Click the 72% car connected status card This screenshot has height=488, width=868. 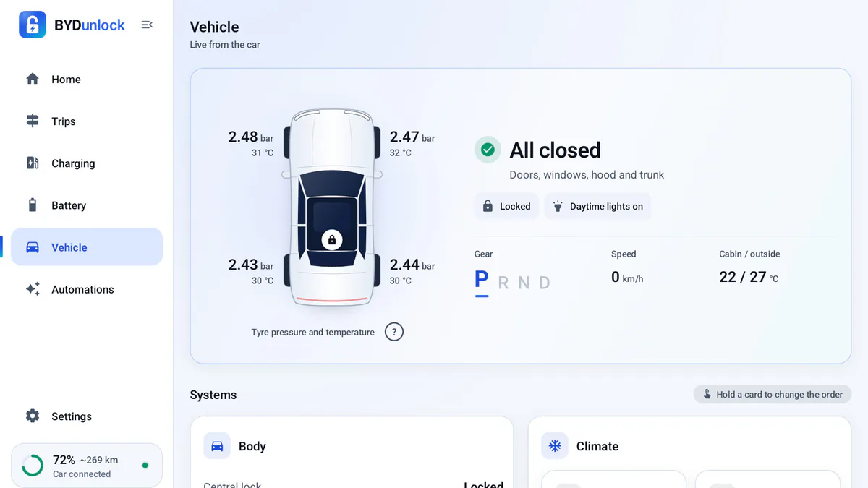coord(87,466)
